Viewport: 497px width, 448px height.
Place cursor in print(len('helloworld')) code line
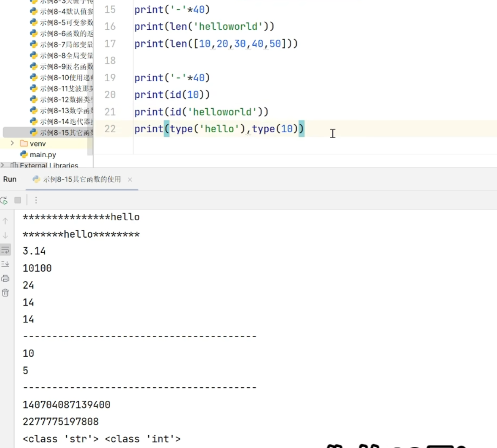coord(204,27)
